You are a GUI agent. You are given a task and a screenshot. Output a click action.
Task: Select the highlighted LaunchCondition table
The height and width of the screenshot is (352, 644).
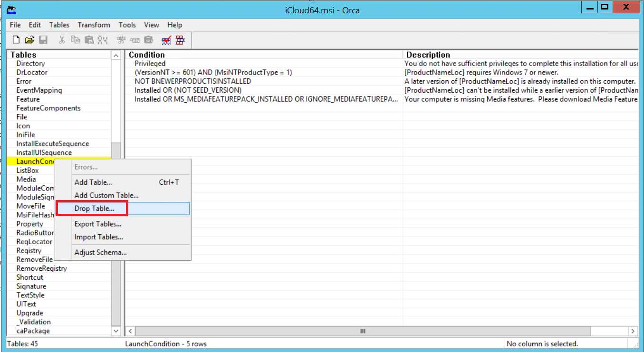tap(35, 162)
